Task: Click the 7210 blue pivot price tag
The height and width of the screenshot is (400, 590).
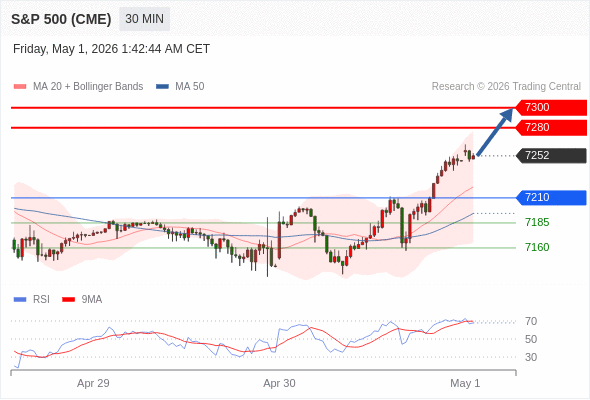Action: tap(551, 198)
